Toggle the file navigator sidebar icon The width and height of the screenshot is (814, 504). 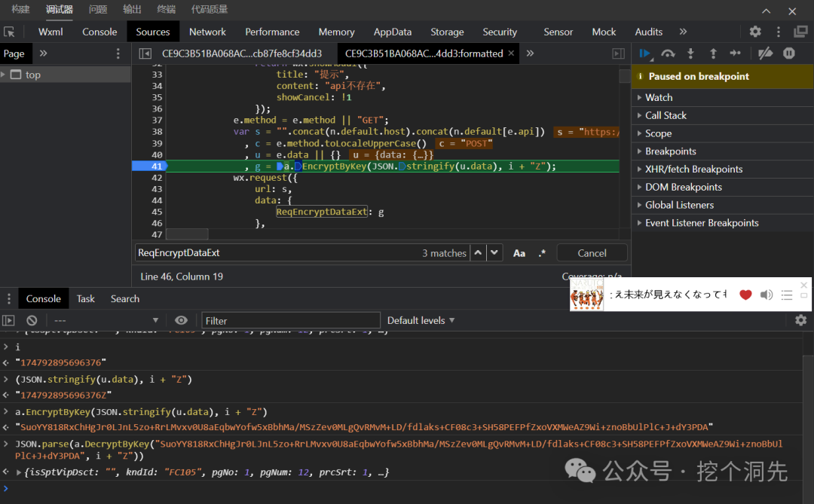pos(145,53)
